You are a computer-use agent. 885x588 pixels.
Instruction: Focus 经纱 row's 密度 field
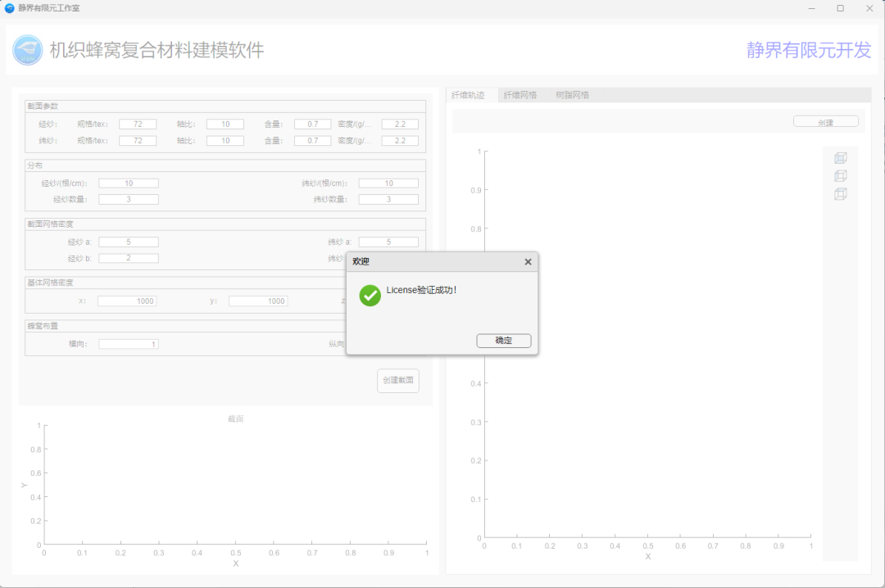[x=400, y=124]
